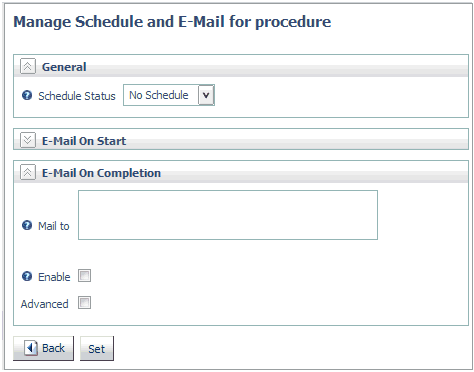Image resolution: width=474 pixels, height=372 pixels.
Task: Collapse the General section arrow icon
Action: 28,66
